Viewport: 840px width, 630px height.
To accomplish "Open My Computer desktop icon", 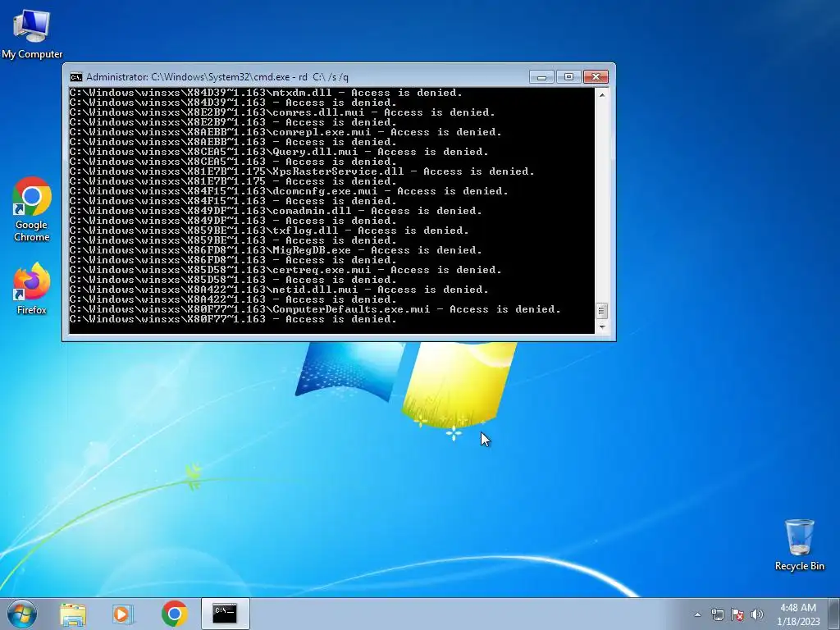I will pos(32,34).
